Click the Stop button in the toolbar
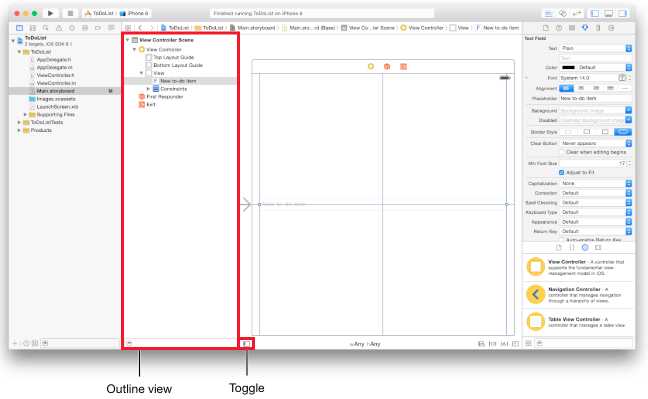Image resolution: width=648 pixels, height=399 pixels. point(70,13)
